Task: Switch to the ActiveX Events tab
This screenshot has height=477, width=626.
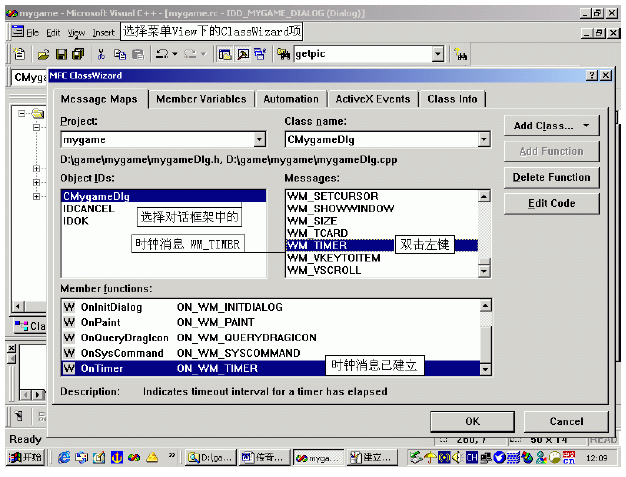Action: [373, 99]
